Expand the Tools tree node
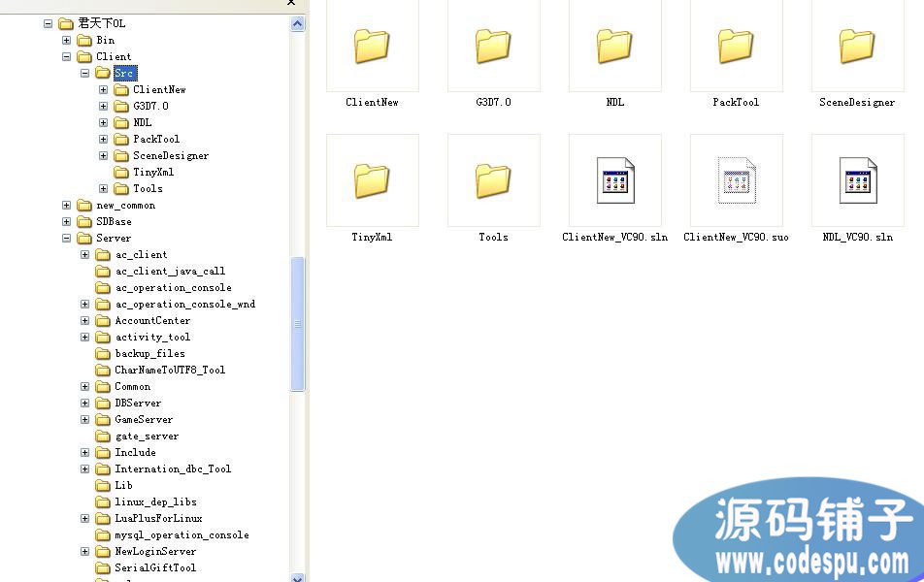924x582 pixels. click(103, 188)
